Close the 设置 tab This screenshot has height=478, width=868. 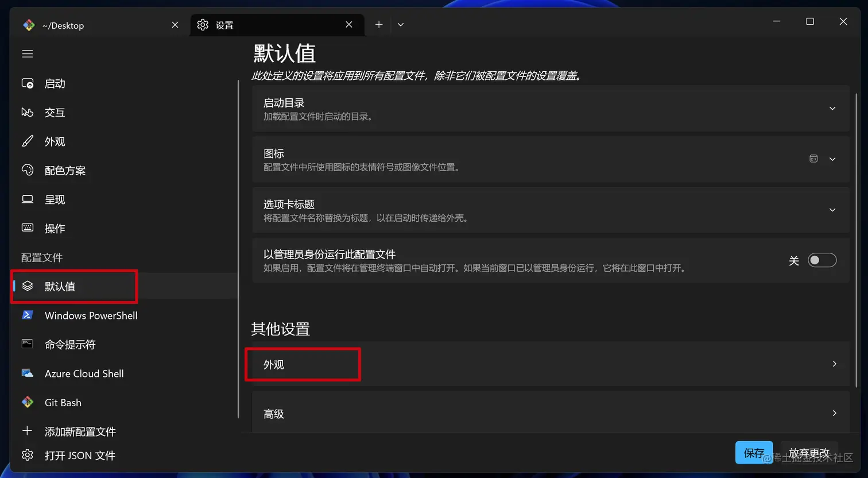click(x=349, y=25)
